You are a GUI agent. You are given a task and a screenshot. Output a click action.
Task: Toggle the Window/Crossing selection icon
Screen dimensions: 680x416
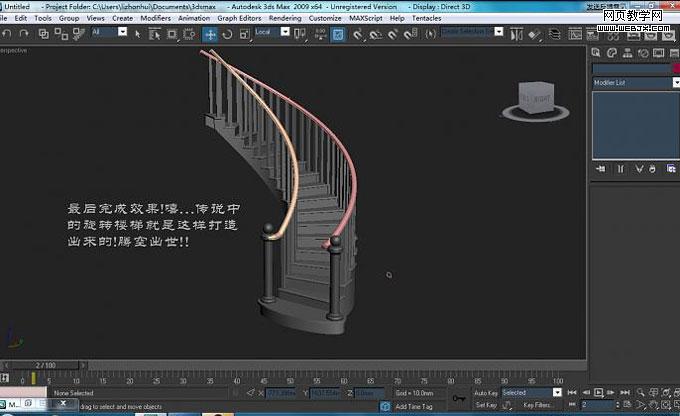pyautogui.click(x=189, y=34)
